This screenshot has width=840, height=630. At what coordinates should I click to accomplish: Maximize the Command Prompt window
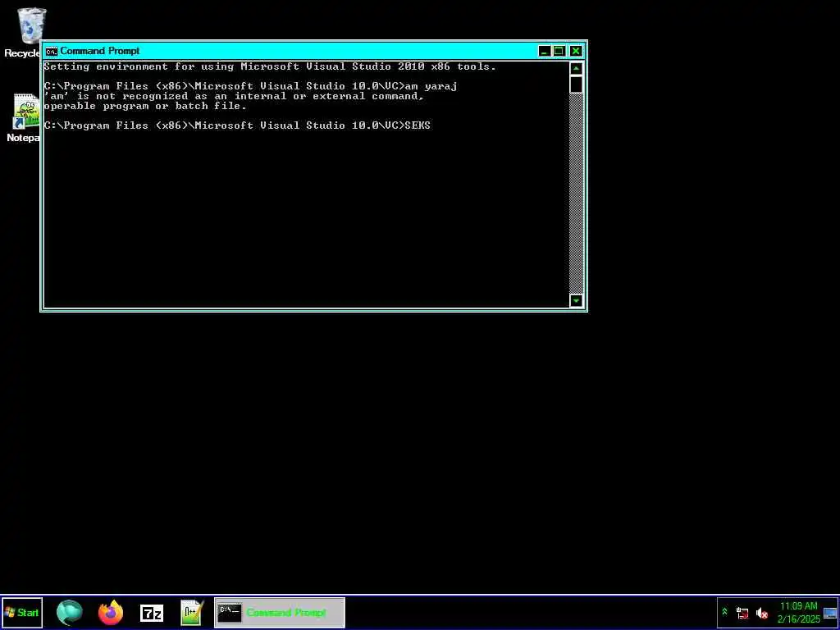559,52
